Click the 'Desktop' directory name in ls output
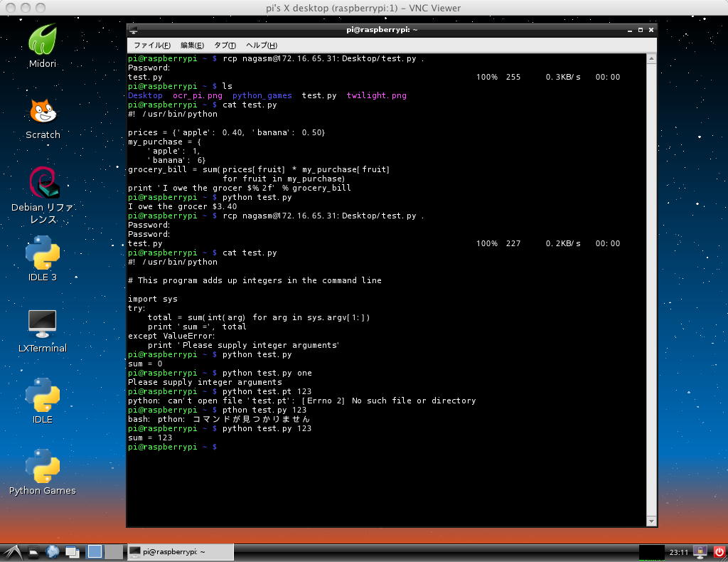This screenshot has height=562, width=728. click(x=145, y=95)
